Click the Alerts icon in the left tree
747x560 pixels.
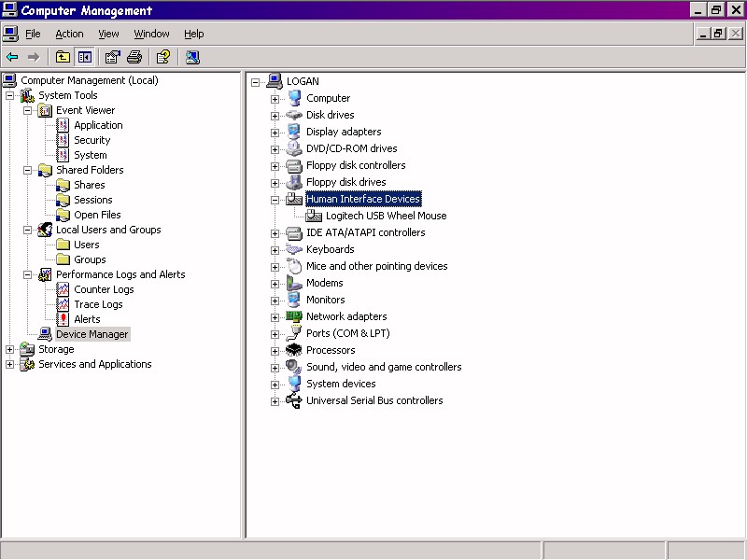tap(63, 319)
